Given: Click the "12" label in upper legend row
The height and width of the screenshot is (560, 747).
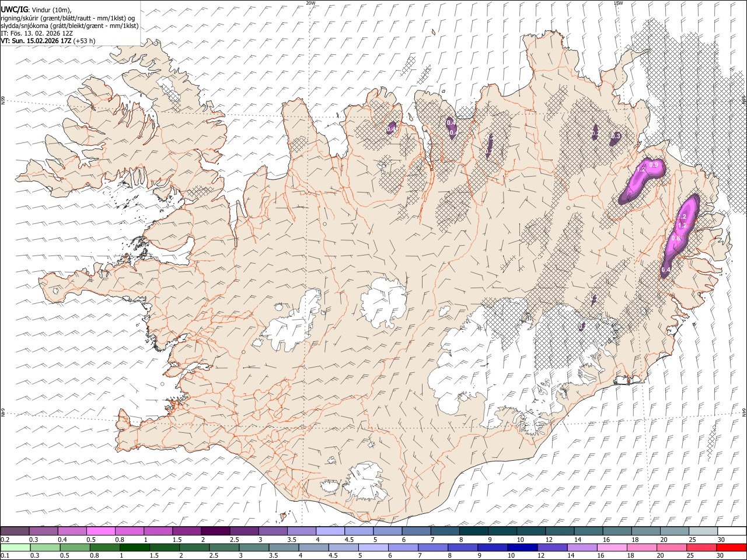Looking at the screenshot, I should [x=549, y=540].
